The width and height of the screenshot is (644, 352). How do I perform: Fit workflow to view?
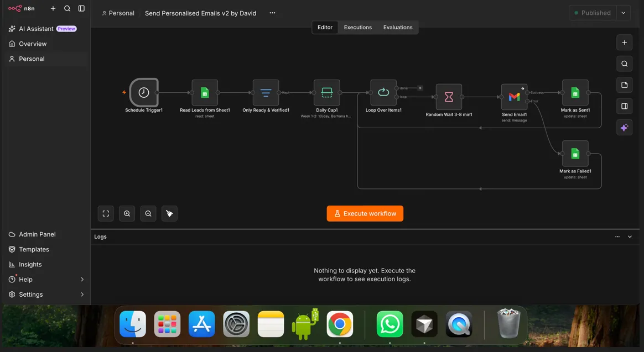pos(106,214)
